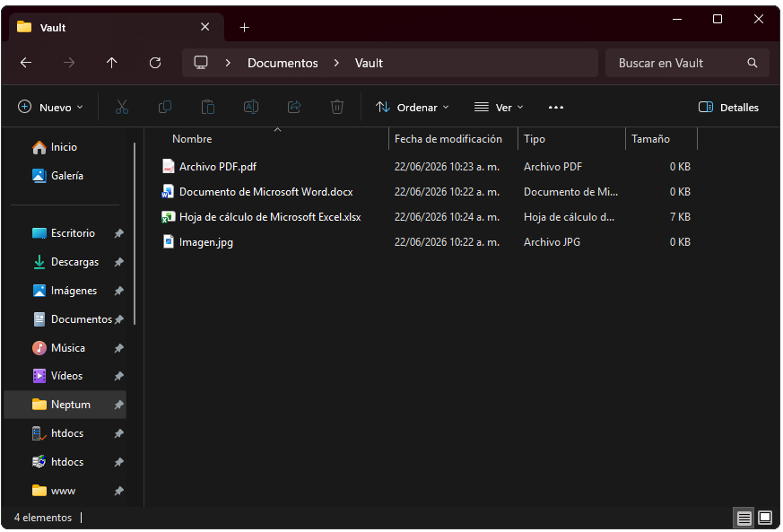This screenshot has width=783, height=532.
Task: Sort by Fecha de modificación column
Action: (448, 139)
